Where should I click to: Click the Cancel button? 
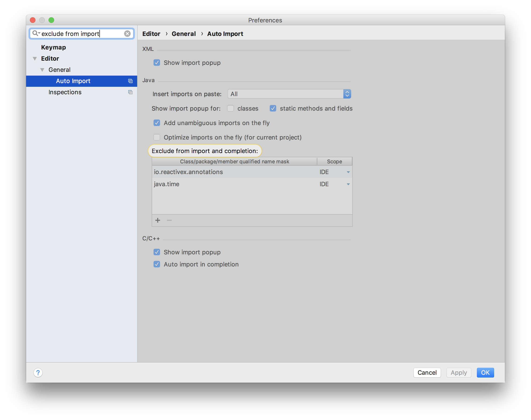427,373
